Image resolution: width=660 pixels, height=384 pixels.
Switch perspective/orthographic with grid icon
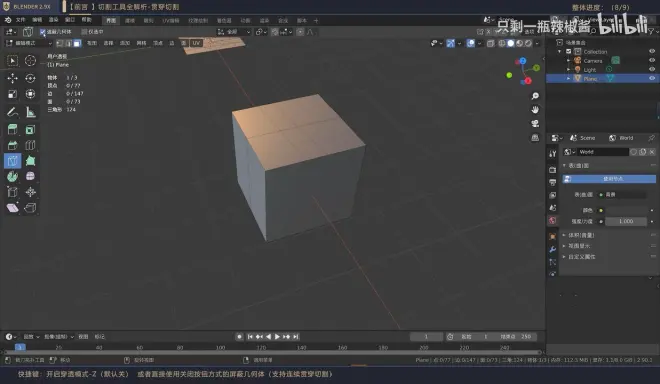tap(535, 138)
